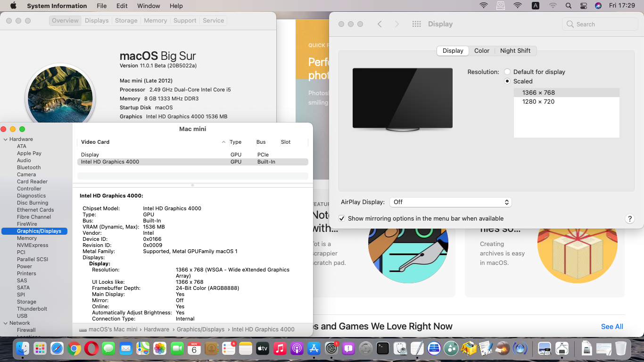Open Maps from the Dock

point(143,349)
